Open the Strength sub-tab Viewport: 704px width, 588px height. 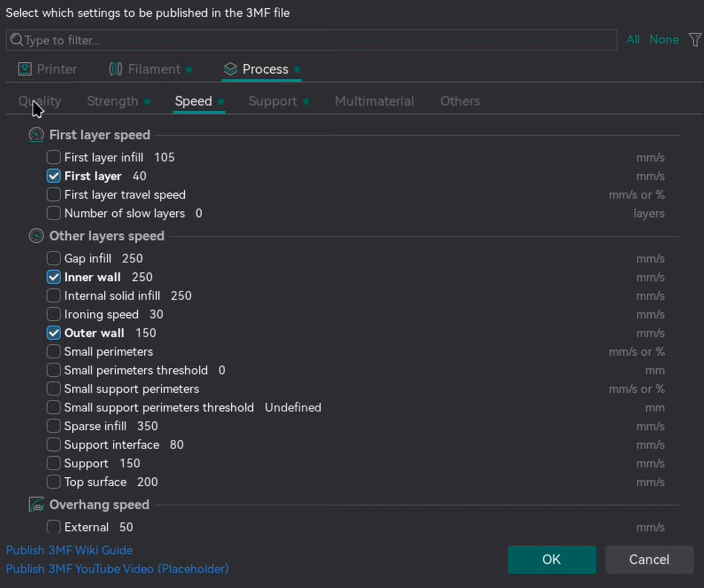point(118,101)
